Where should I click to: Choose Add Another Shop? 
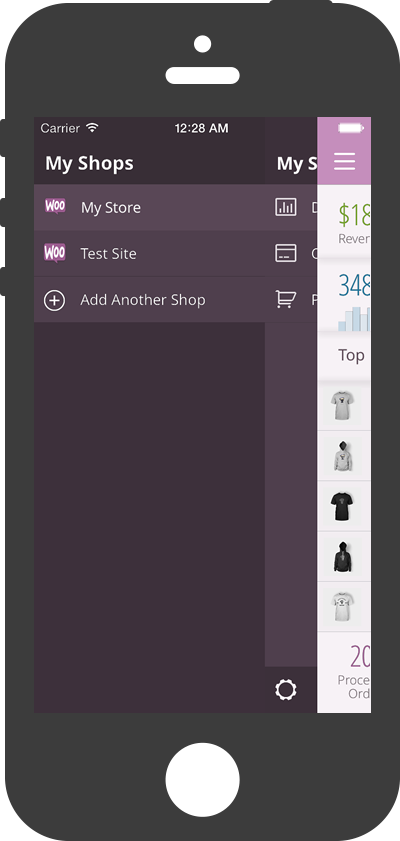(176, 300)
